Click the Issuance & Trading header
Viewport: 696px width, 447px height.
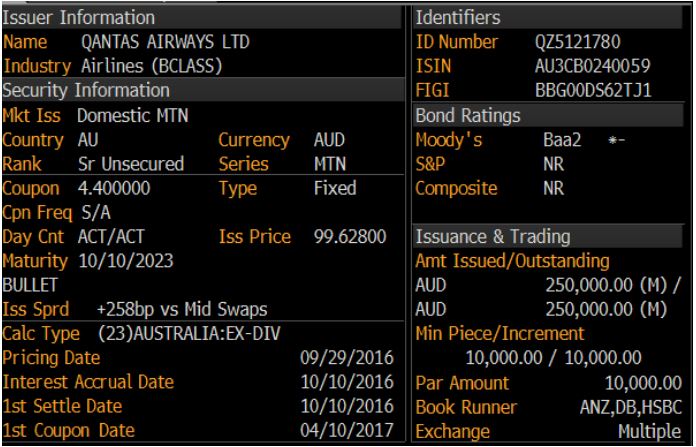(x=548, y=236)
